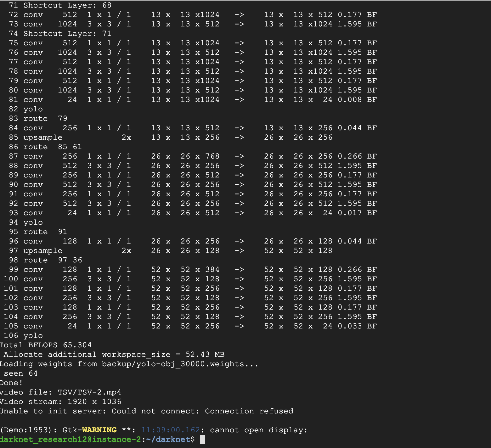Screen dimensions: 491x448
Task: Click '26 x 26 x 768' input size
Action: tap(185, 156)
